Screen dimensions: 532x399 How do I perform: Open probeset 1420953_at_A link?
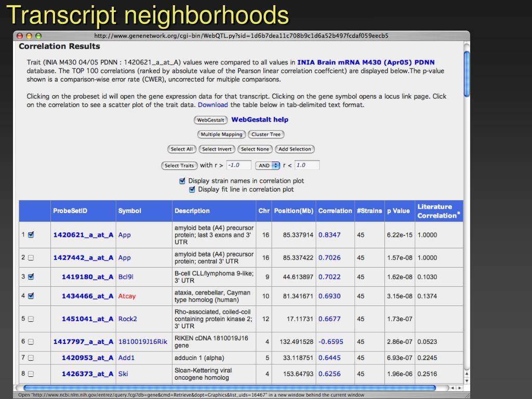(x=87, y=357)
